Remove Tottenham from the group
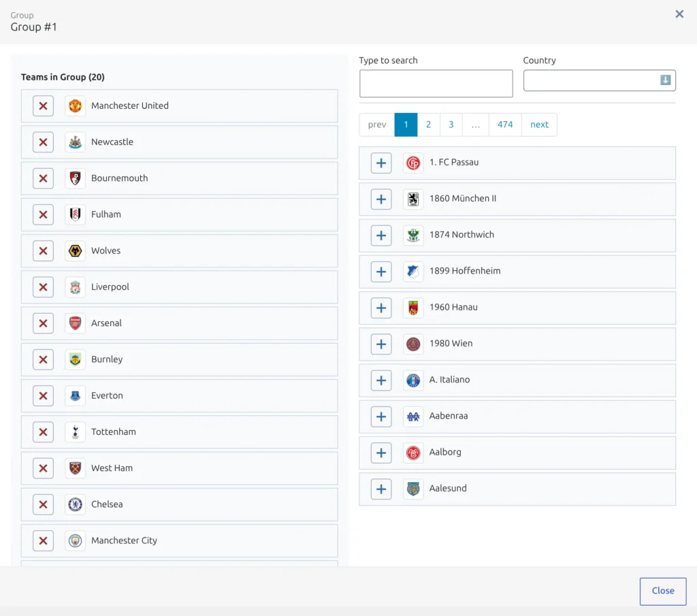This screenshot has width=697, height=616. (43, 432)
